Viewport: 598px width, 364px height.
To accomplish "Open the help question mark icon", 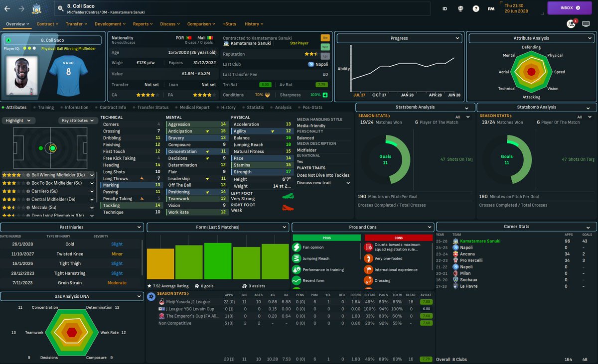I will coord(476,8).
